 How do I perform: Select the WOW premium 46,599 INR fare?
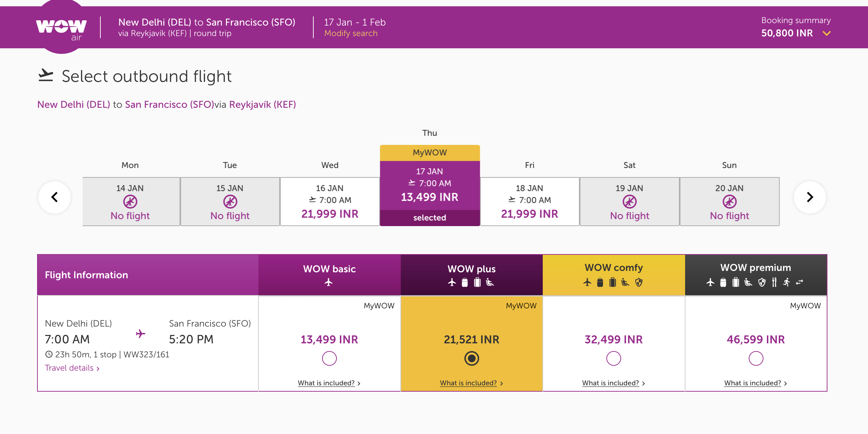pyautogui.click(x=756, y=358)
